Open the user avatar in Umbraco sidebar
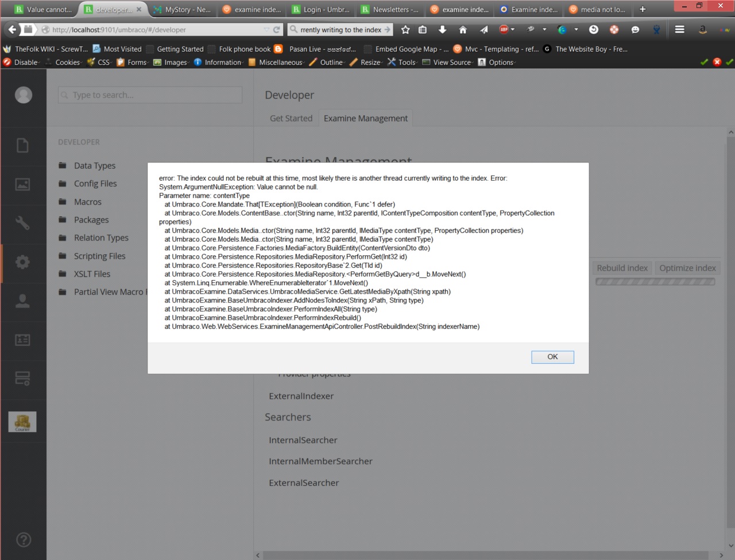This screenshot has width=735, height=560. [x=24, y=95]
